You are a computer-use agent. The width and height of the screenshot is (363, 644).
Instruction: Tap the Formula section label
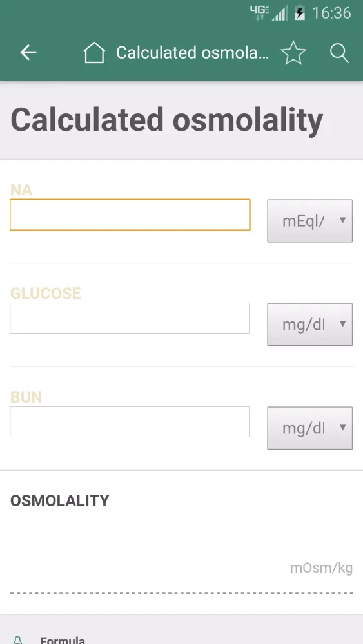coord(63,640)
